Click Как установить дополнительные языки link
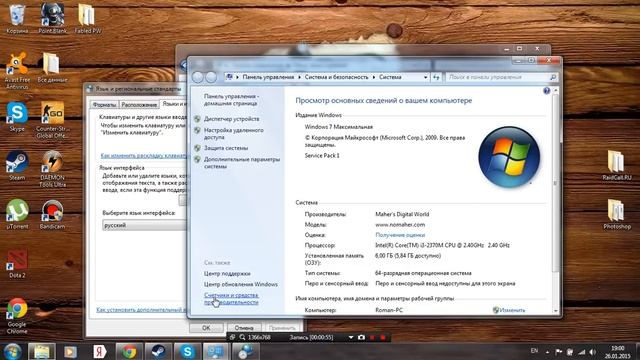This screenshot has width=640, height=360. tap(141, 310)
